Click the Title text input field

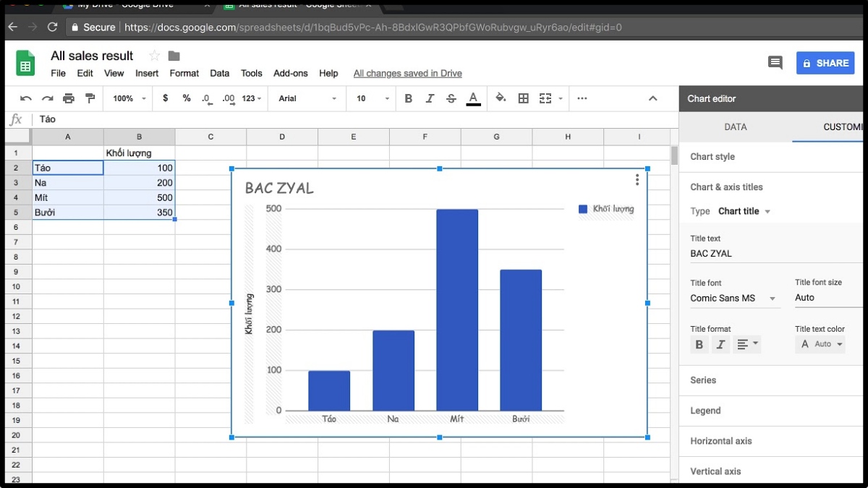click(x=776, y=254)
